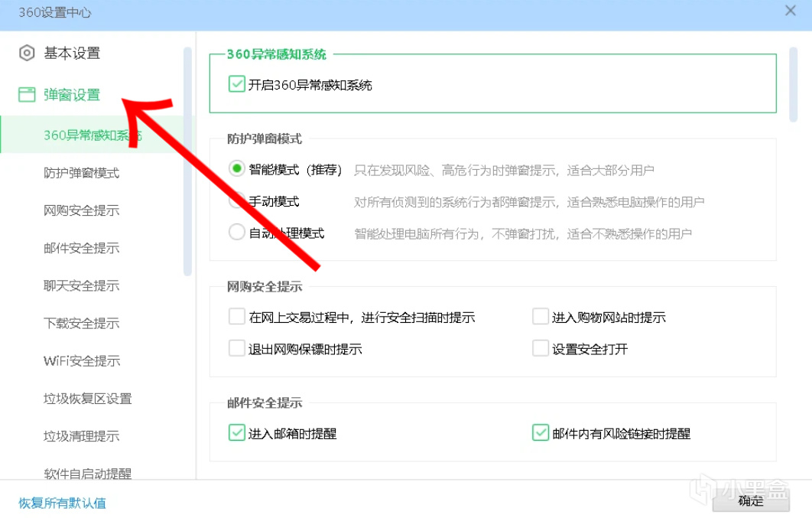Select 防护弹窗模式 in sidebar
This screenshot has height=518, width=812.
[81, 173]
